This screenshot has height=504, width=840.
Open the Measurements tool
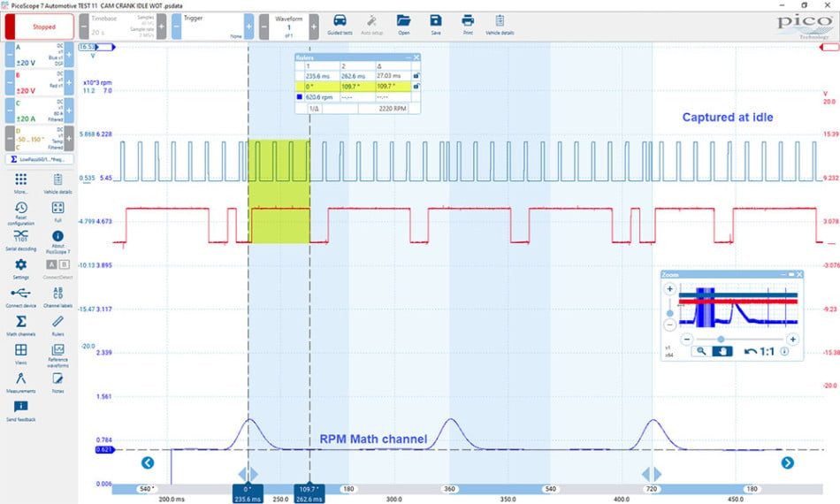tap(21, 382)
